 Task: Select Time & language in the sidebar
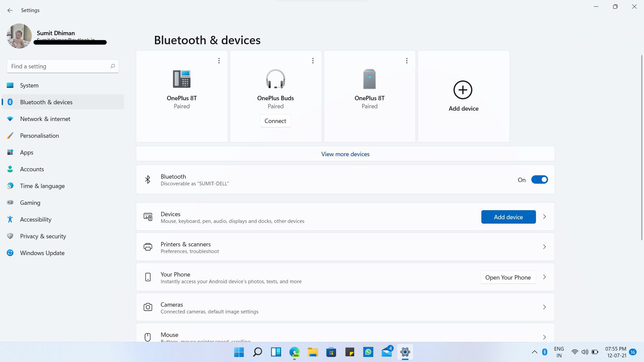pos(42,186)
